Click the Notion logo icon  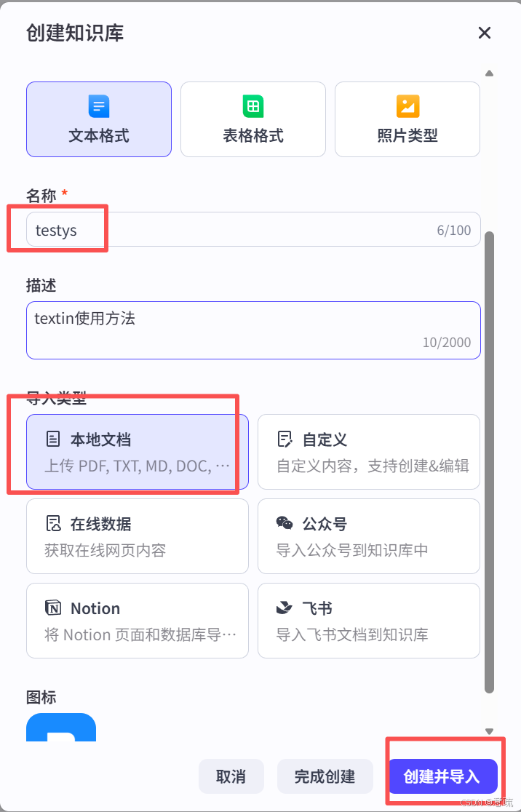[x=53, y=608]
